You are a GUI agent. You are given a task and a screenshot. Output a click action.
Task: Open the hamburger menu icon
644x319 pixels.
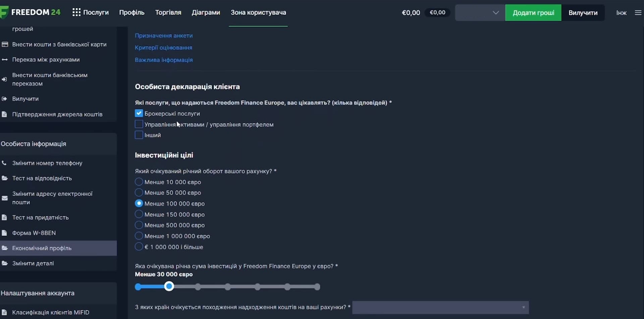point(638,13)
